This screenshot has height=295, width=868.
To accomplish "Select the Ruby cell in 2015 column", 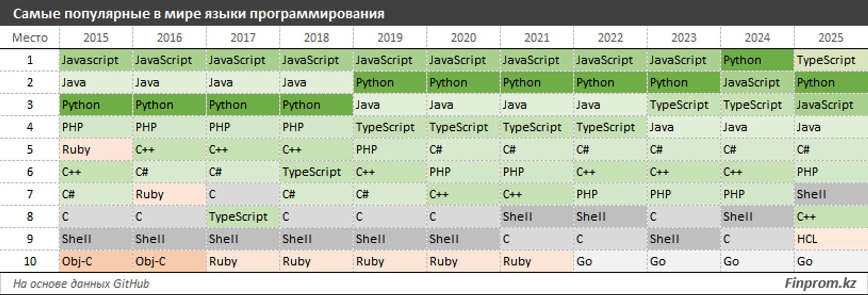I will pyautogui.click(x=76, y=150).
